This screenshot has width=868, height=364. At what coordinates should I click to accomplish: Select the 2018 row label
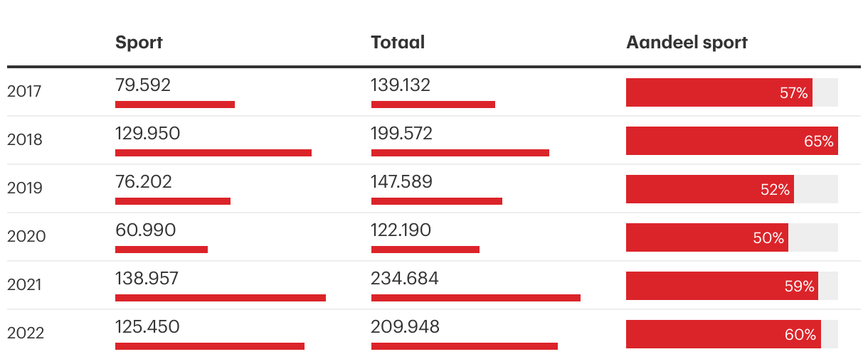coord(25,140)
